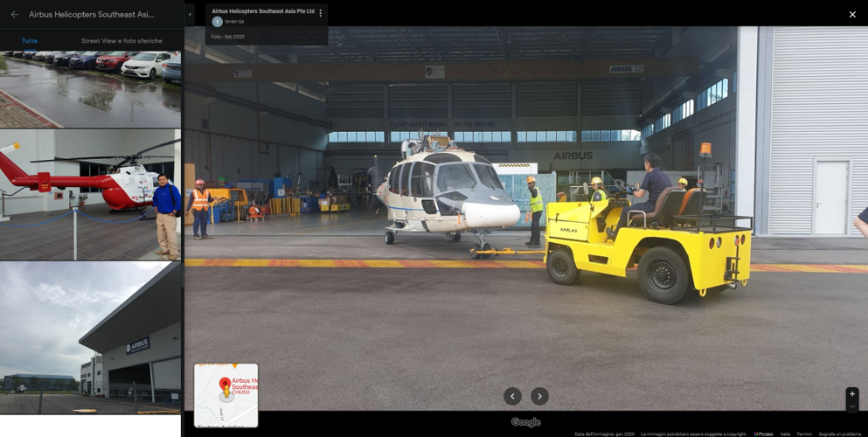The image size is (868, 437).
Task: Switch to Street View e foto sferiche tab
Action: click(122, 41)
